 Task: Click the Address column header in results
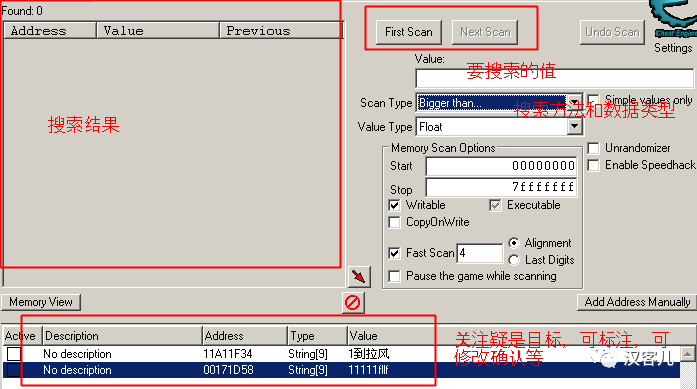[x=50, y=31]
